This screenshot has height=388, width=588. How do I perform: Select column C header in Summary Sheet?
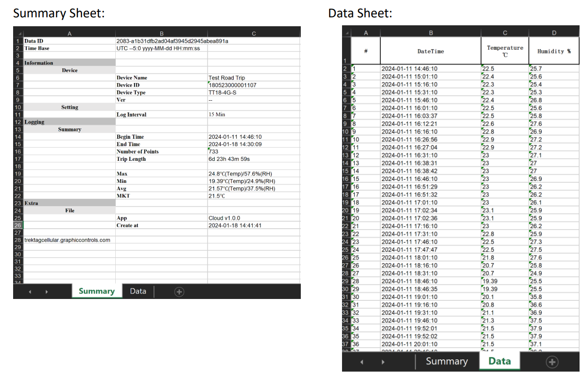(x=253, y=33)
